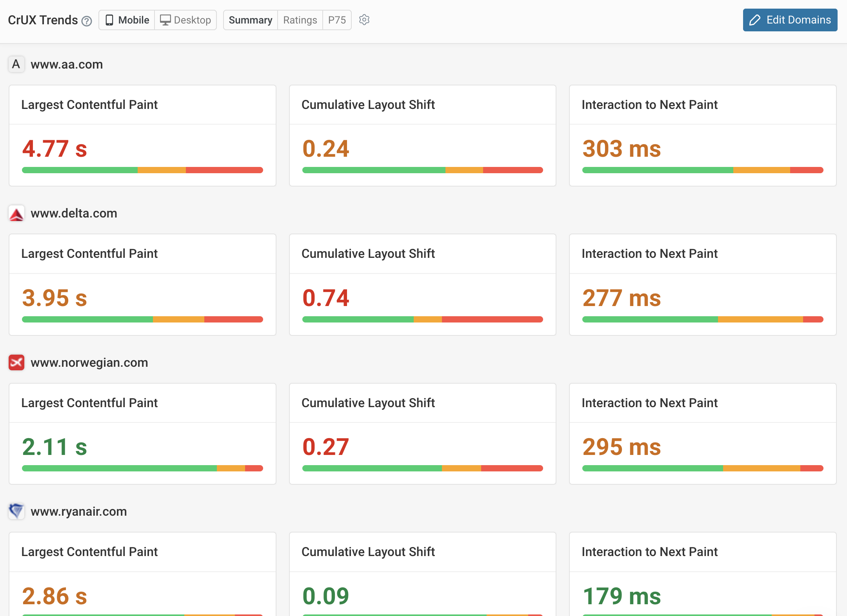Image resolution: width=847 pixels, height=616 pixels.
Task: Click the Ryanair harp favicon
Action: (16, 511)
